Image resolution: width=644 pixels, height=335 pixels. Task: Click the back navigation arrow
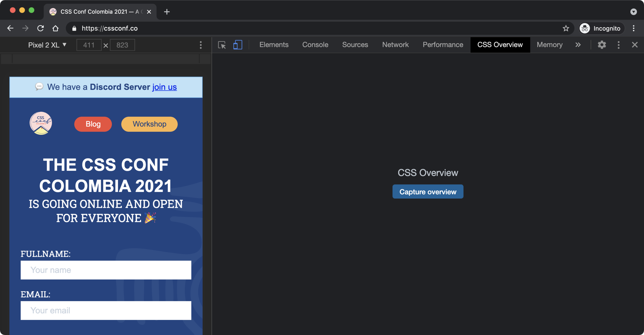10,28
